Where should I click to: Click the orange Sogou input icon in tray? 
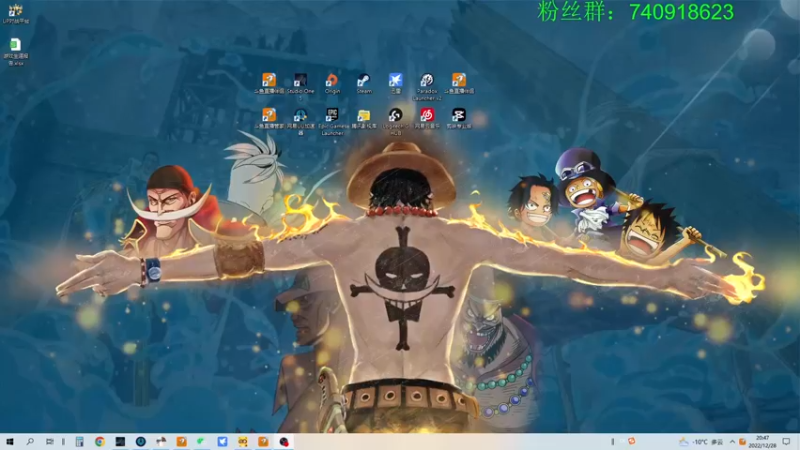coord(632,441)
